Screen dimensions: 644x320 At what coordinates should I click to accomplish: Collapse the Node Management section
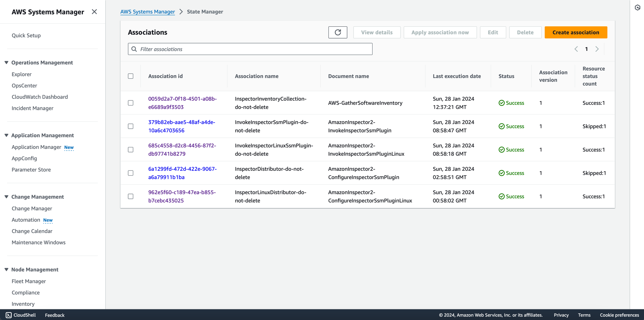tap(6, 270)
